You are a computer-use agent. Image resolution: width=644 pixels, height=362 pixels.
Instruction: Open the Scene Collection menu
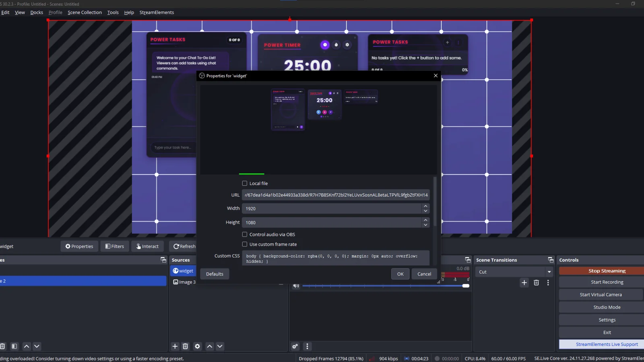coord(85,12)
